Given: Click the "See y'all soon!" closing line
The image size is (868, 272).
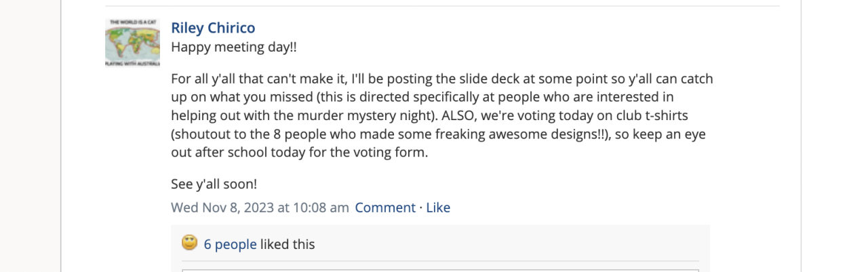Looking at the screenshot, I should pos(214,184).
